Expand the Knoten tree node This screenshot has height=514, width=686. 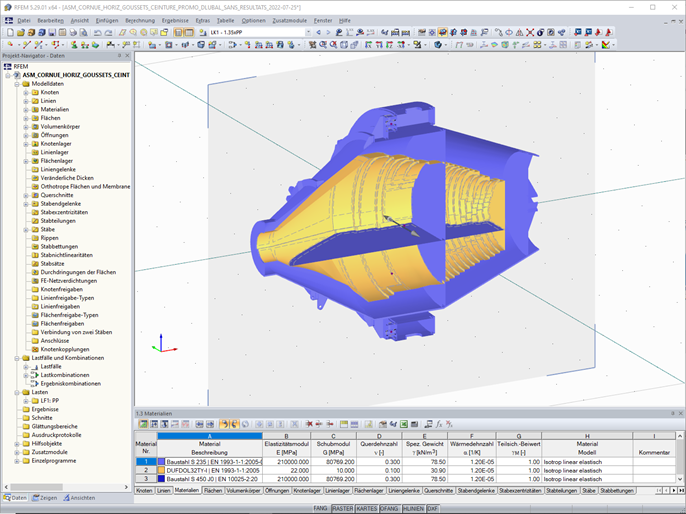[26, 92]
